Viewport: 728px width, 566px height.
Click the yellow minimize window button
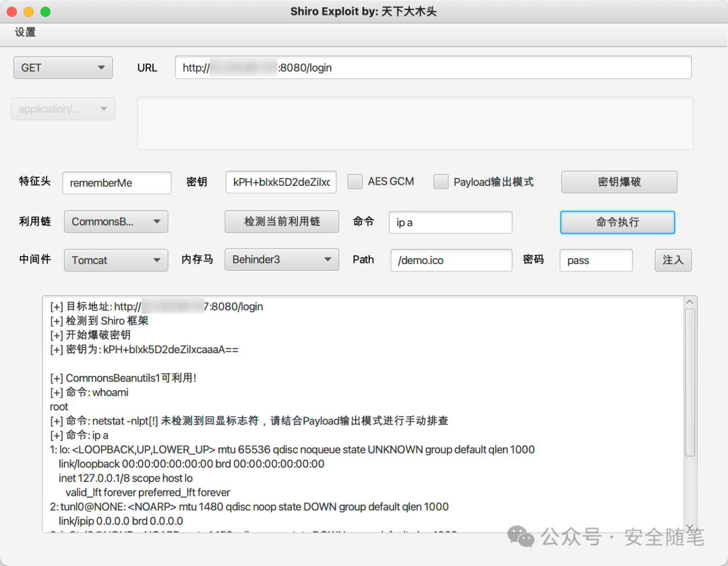[29, 11]
